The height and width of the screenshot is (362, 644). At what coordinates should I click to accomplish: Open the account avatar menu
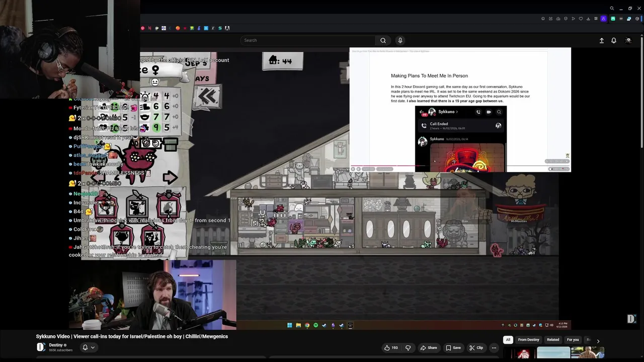(x=628, y=40)
